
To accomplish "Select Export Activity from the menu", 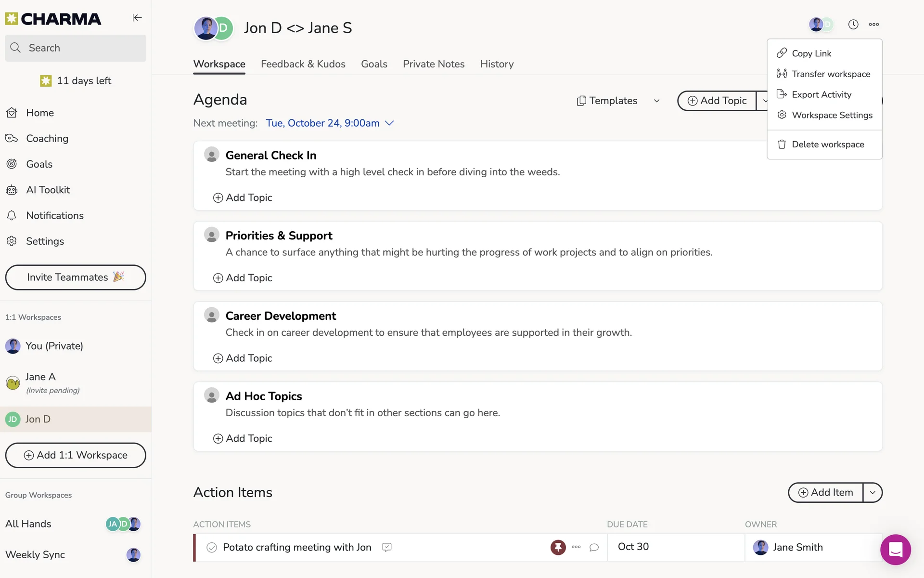I will click(821, 94).
